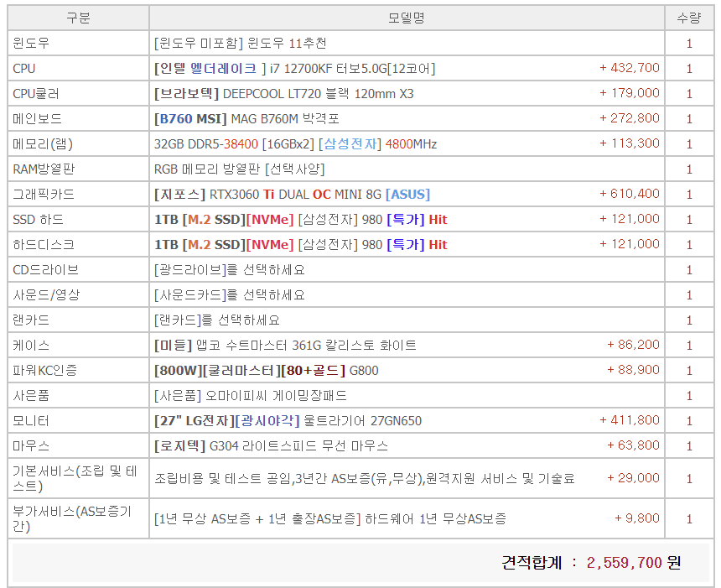Click the 1TB M.2 SSD model in SSD 하드 row
721x588 pixels.
click(x=300, y=220)
